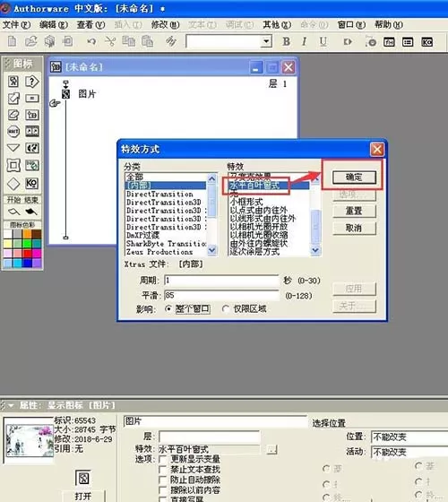The width and height of the screenshot is (448, 502).
Task: Open the 窗口 menu
Action: pyautogui.click(x=351, y=25)
